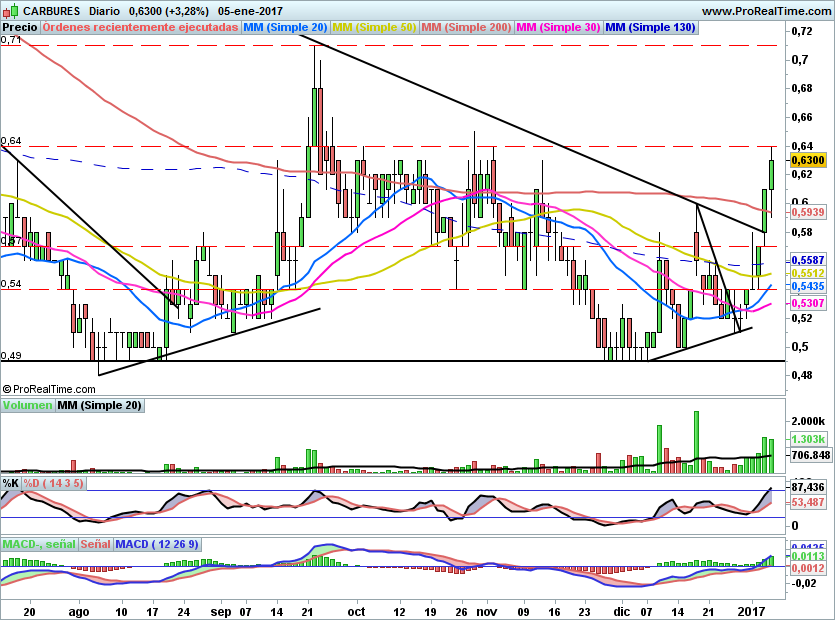
Task: Click the MM (Simple 200) indicator label
Action: [x=465, y=28]
